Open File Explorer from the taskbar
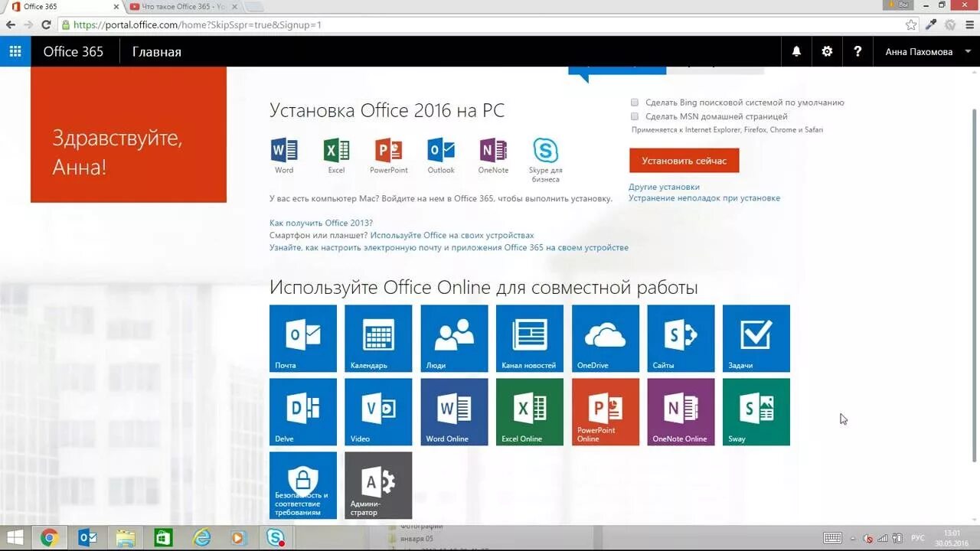Viewport: 980px width, 551px height. (126, 538)
